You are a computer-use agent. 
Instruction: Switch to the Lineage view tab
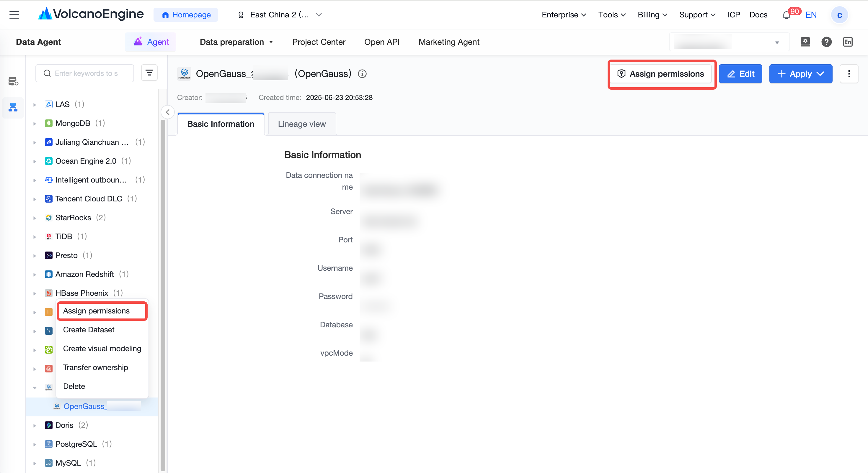coord(301,124)
